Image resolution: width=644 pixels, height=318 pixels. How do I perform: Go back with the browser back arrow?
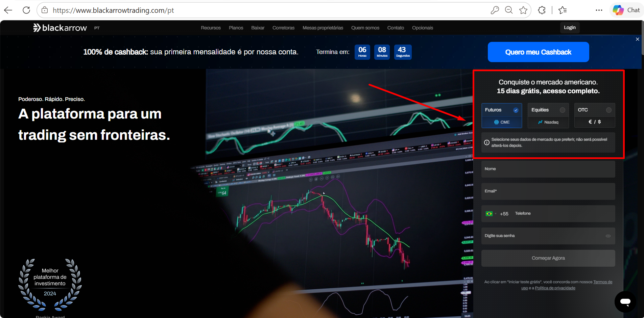[8, 10]
